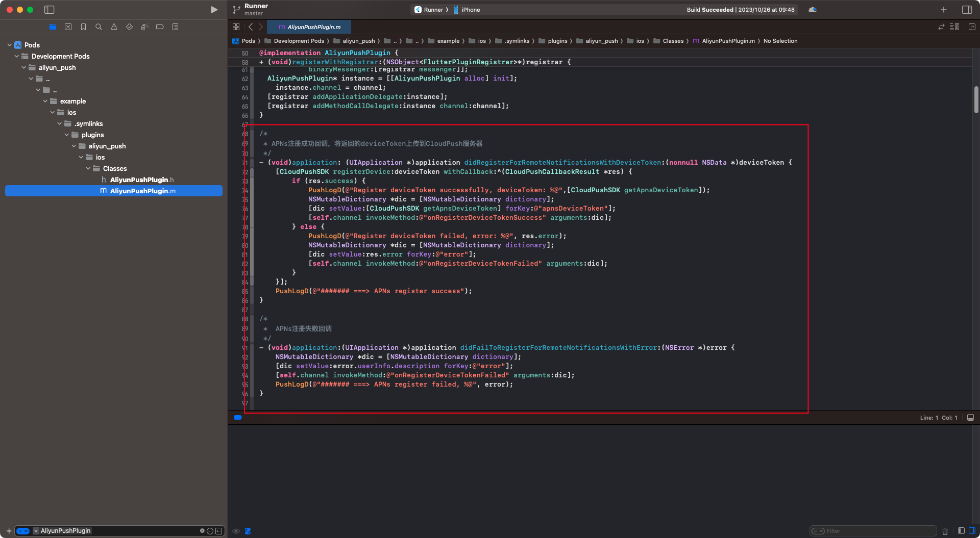The width and height of the screenshot is (980, 538).
Task: Toggle the code review arrows icon
Action: pos(941,27)
